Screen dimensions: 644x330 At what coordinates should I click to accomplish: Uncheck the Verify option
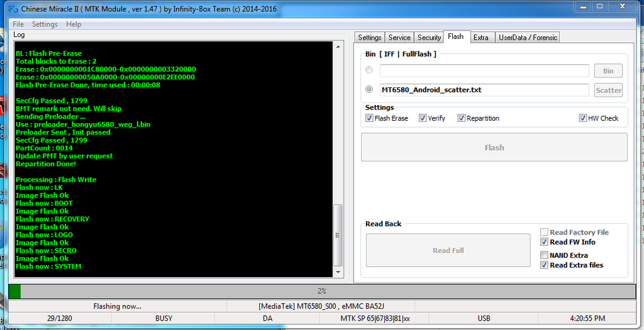[x=423, y=118]
